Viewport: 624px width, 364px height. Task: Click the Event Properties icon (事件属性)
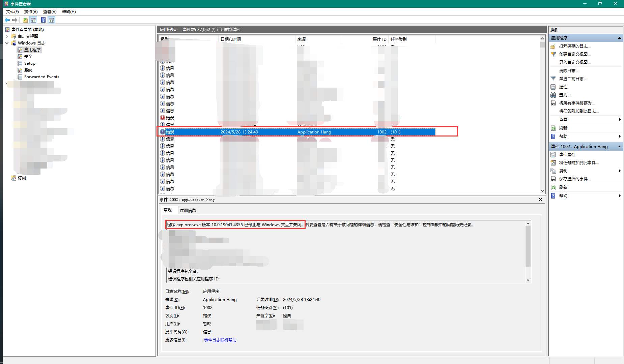click(553, 155)
